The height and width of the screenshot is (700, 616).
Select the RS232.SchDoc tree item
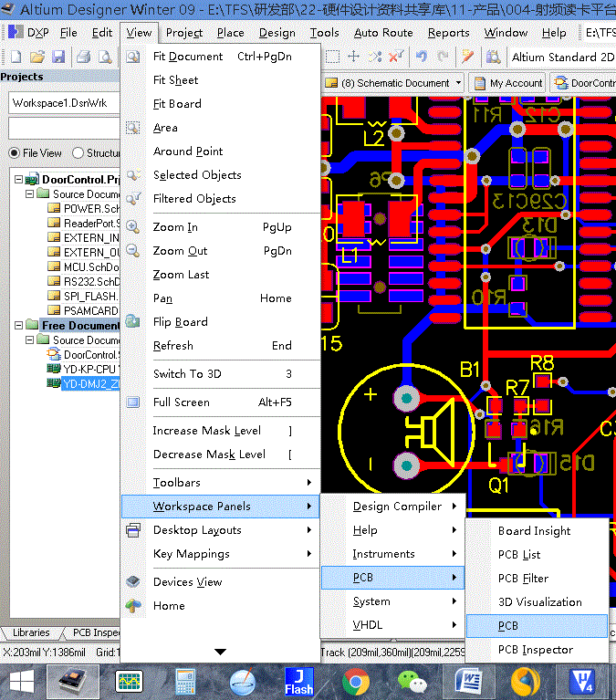[84, 282]
